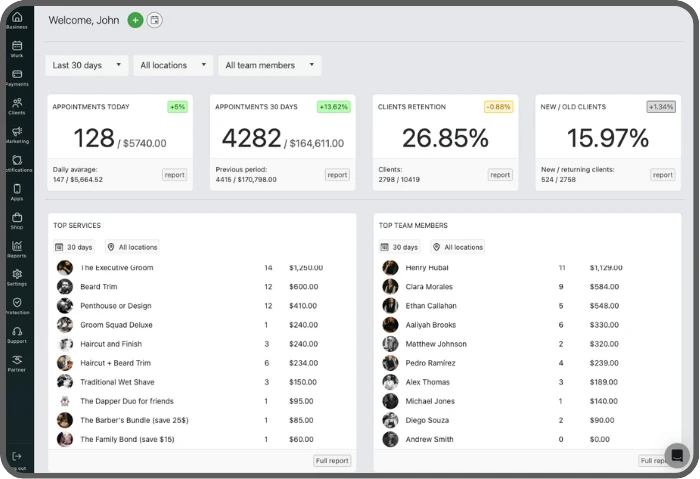Click the calendar icon beside Welcome
This screenshot has width=700, height=479.
[x=154, y=20]
